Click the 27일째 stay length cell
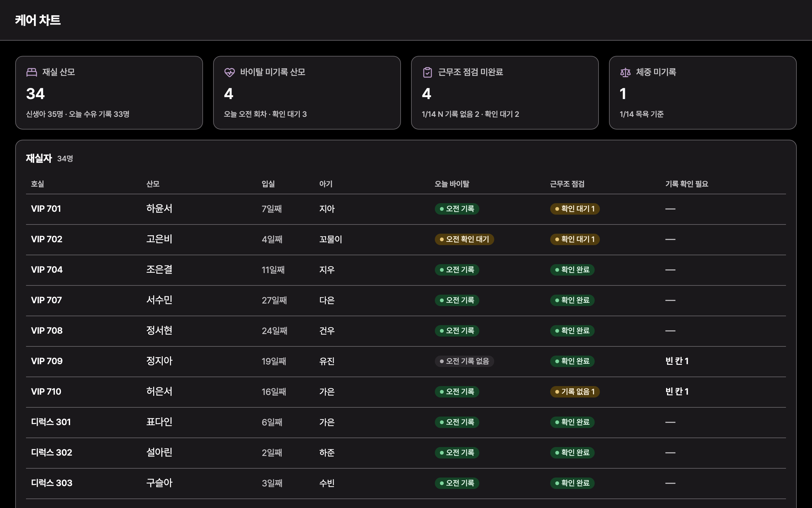This screenshot has height=508, width=812. [274, 300]
